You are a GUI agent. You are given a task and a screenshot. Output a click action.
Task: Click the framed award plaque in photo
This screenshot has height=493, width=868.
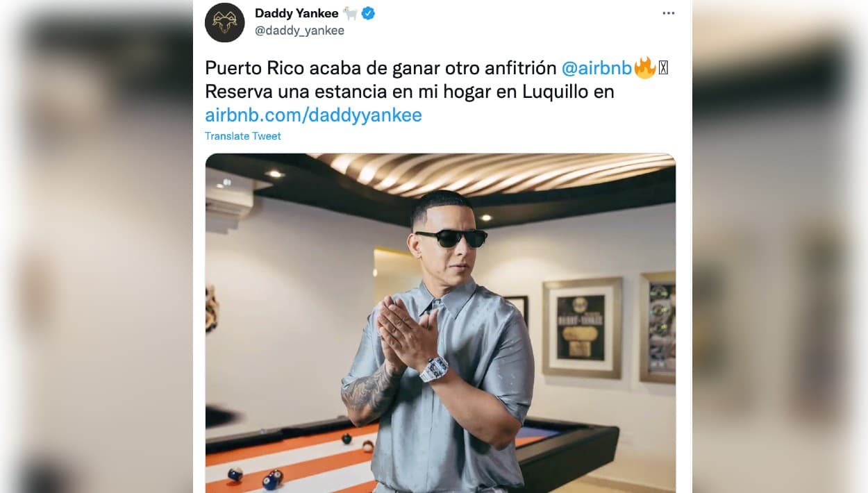(x=582, y=327)
